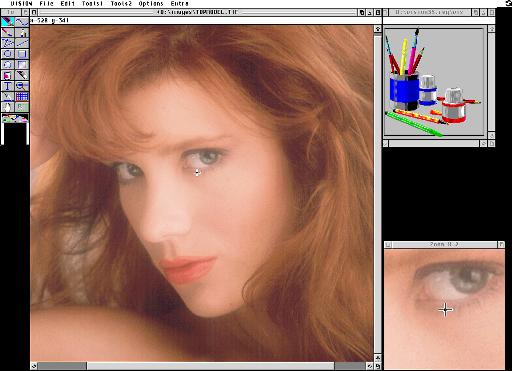This screenshot has width=512, height=371.
Task: Pick the filled rectangle tool
Action: pos(22,64)
